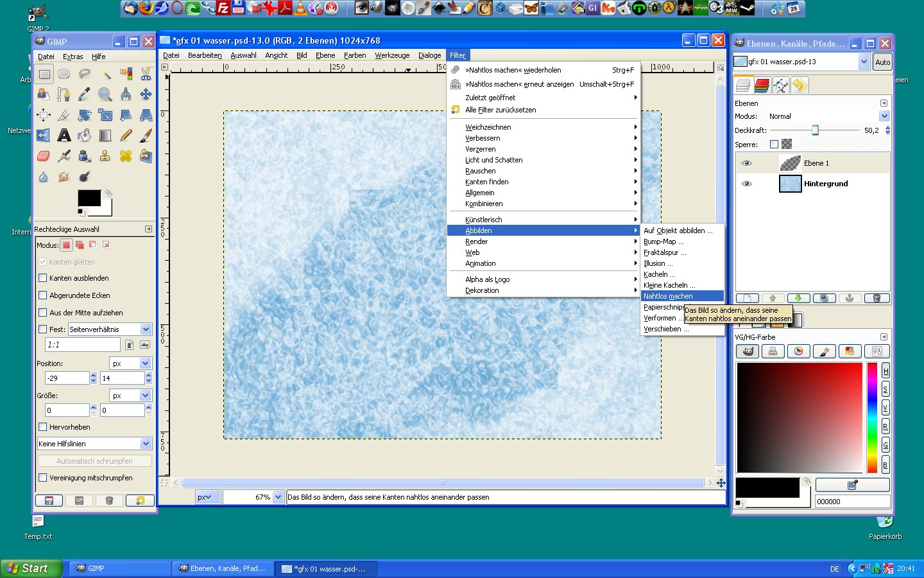Select the R red channel button

coord(886,426)
